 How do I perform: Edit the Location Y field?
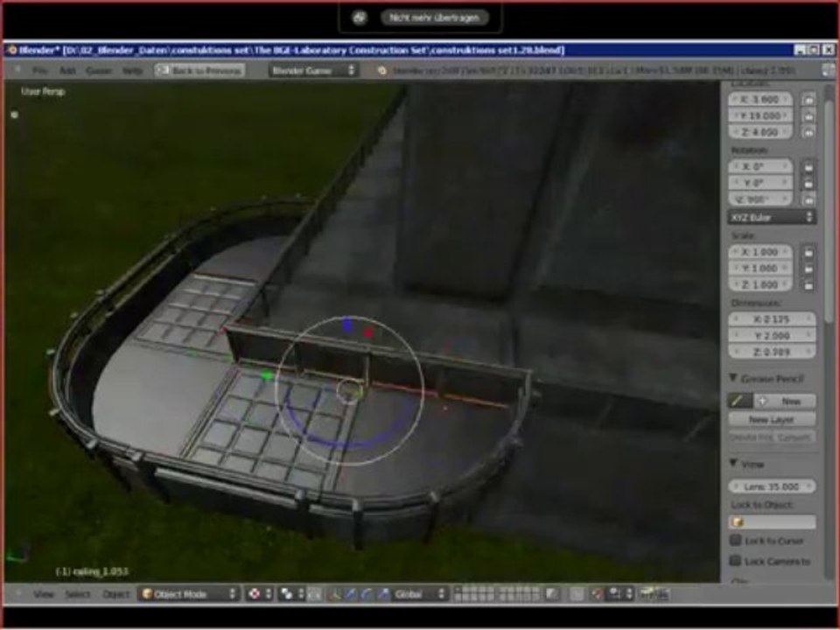click(x=759, y=115)
